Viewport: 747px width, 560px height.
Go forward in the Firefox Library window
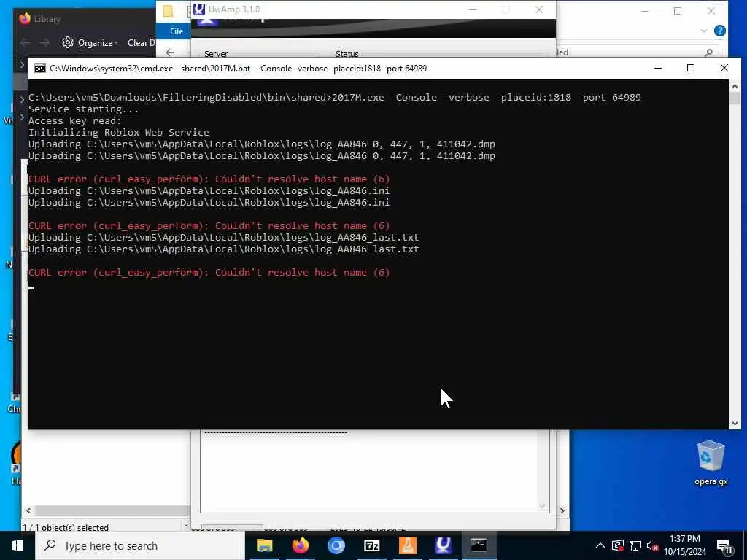coord(44,43)
